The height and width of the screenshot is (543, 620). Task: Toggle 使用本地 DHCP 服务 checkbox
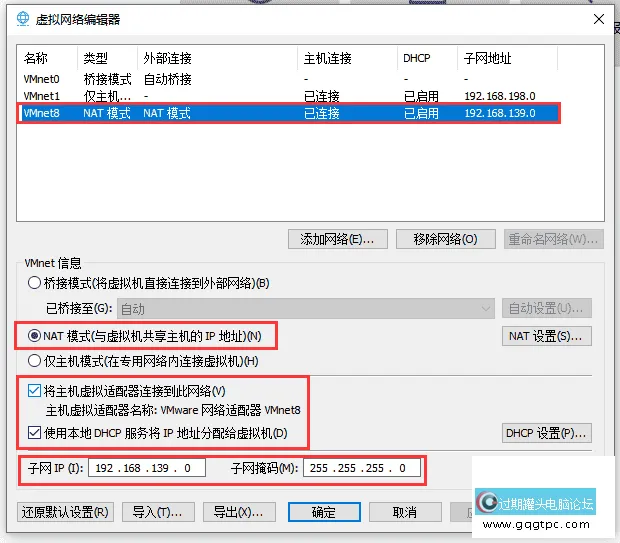[34, 433]
